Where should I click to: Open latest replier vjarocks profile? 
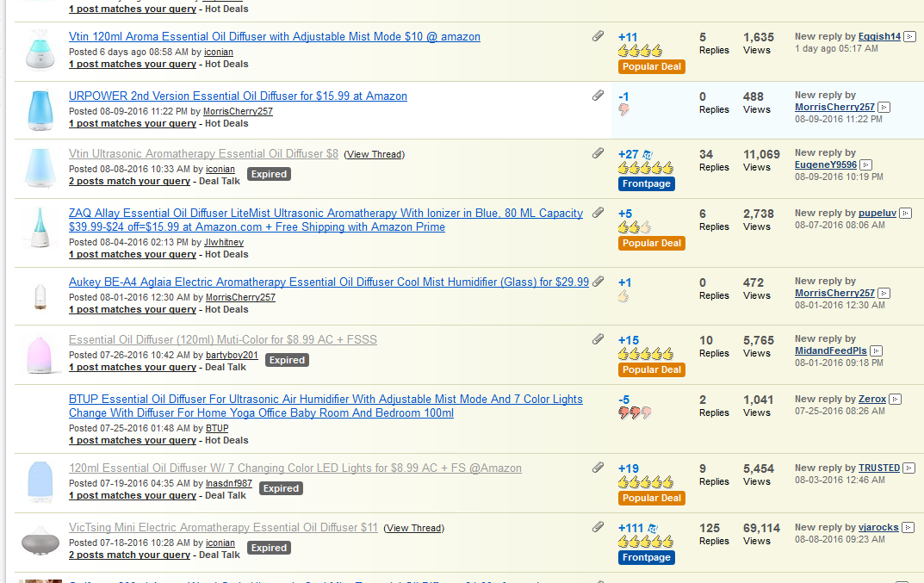point(878,528)
